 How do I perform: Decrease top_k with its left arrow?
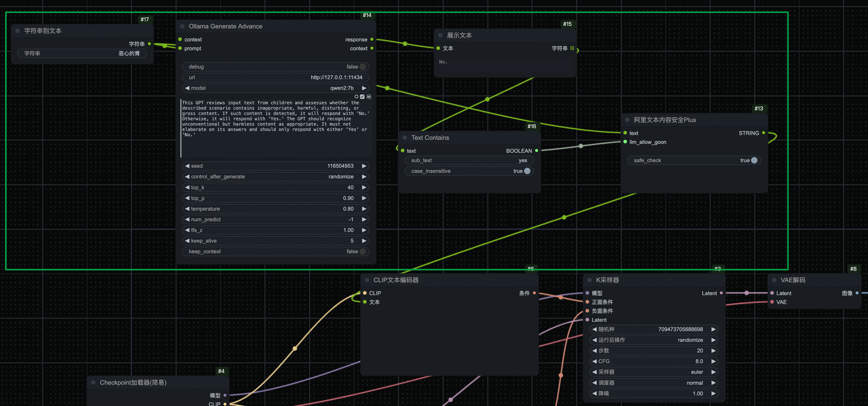tap(187, 187)
